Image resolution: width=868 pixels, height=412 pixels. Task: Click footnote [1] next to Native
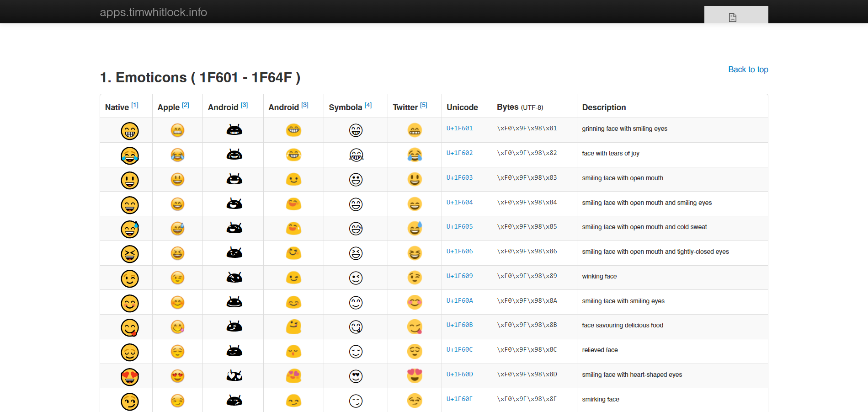point(135,105)
